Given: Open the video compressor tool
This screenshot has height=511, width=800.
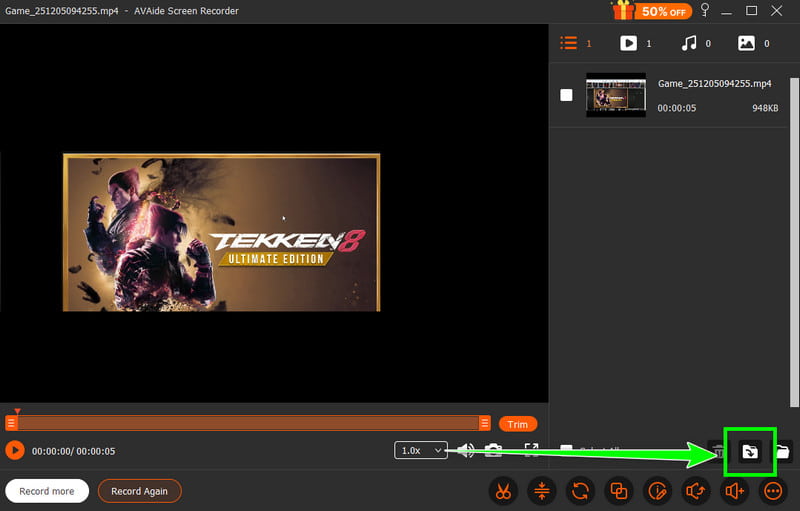Looking at the screenshot, I should pos(541,491).
